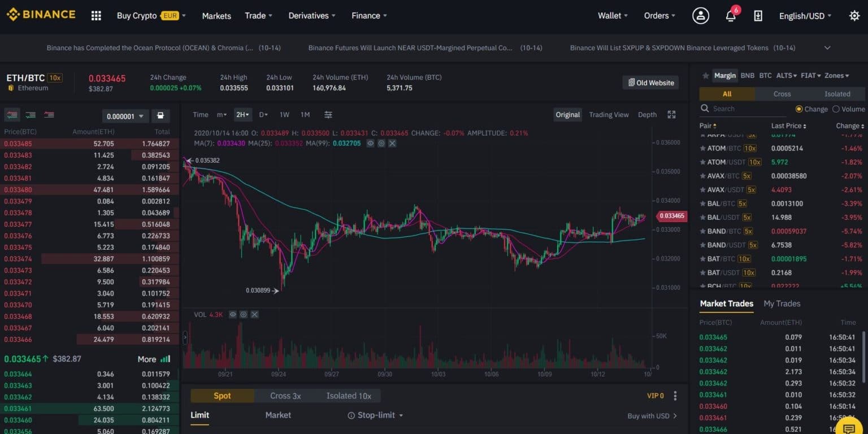Expand the chart to fullscreen

click(x=671, y=115)
